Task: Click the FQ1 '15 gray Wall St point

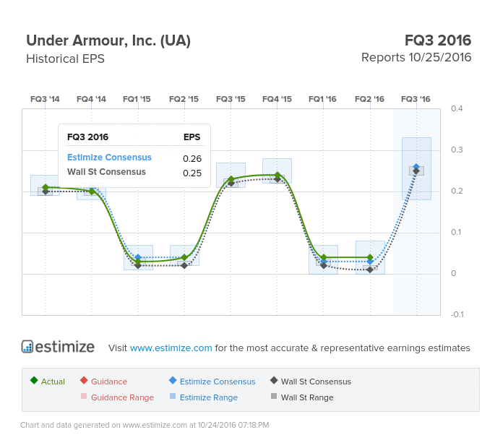Action: (x=138, y=266)
